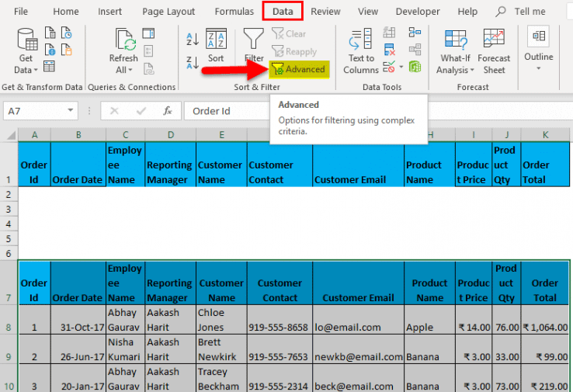The image size is (573, 392).
Task: Click the Edit Links icon
Action: click(x=149, y=68)
